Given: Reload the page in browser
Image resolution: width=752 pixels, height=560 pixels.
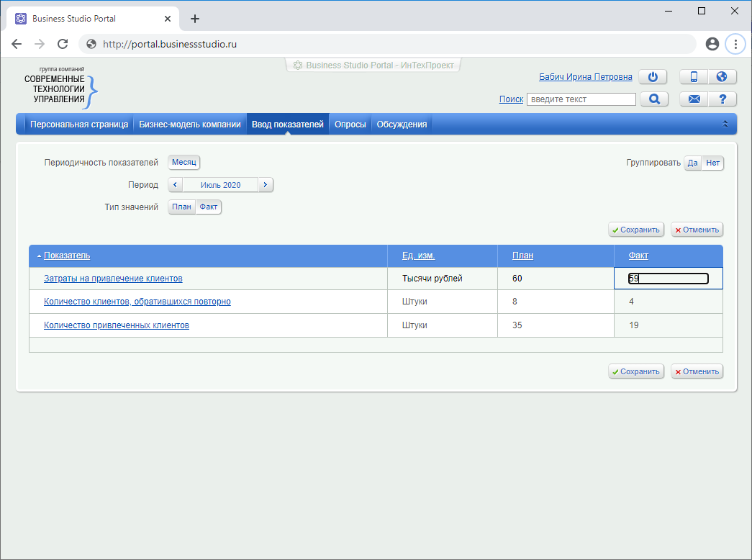Looking at the screenshot, I should coord(63,44).
